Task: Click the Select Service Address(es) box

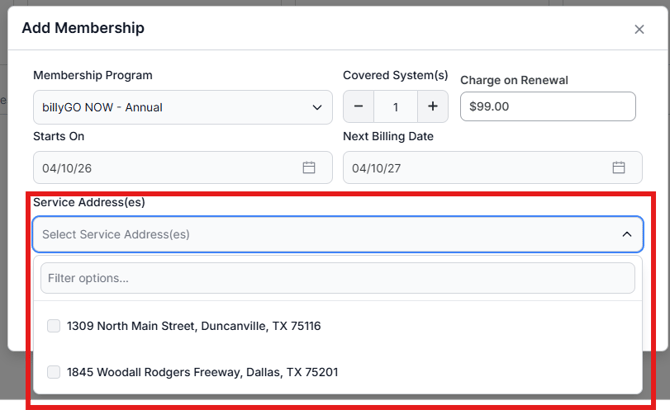Action: [320, 234]
